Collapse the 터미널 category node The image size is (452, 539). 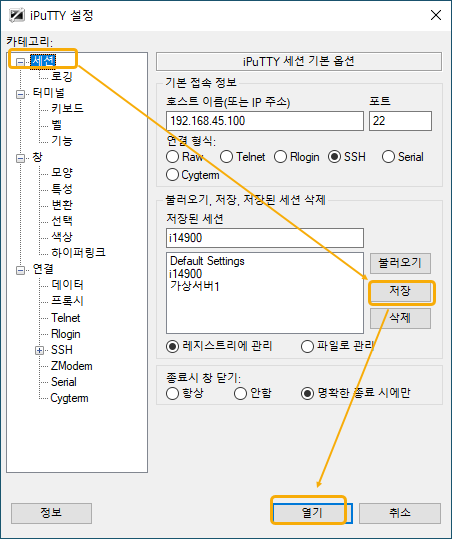click(21, 94)
